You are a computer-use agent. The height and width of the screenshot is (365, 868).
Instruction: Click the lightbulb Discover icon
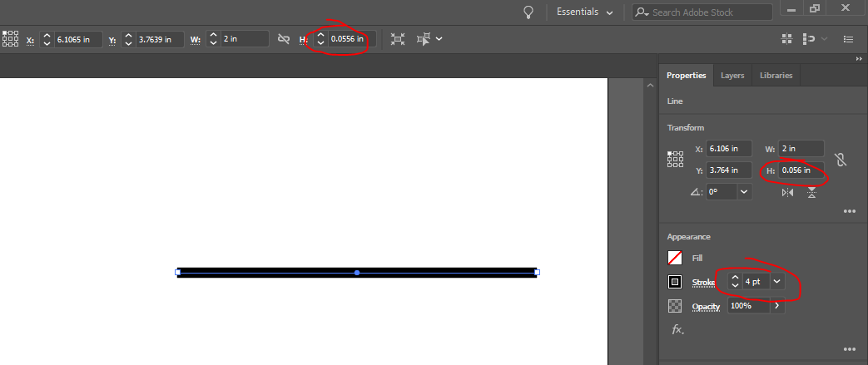tap(528, 12)
